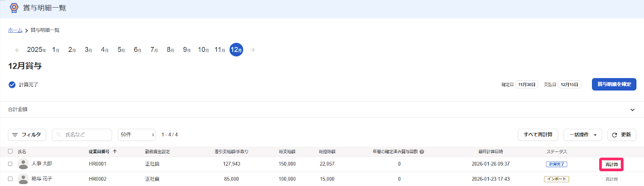The image size is (644, 186).
Task: Click the 賞与明細を確定 button
Action: pyautogui.click(x=614, y=84)
